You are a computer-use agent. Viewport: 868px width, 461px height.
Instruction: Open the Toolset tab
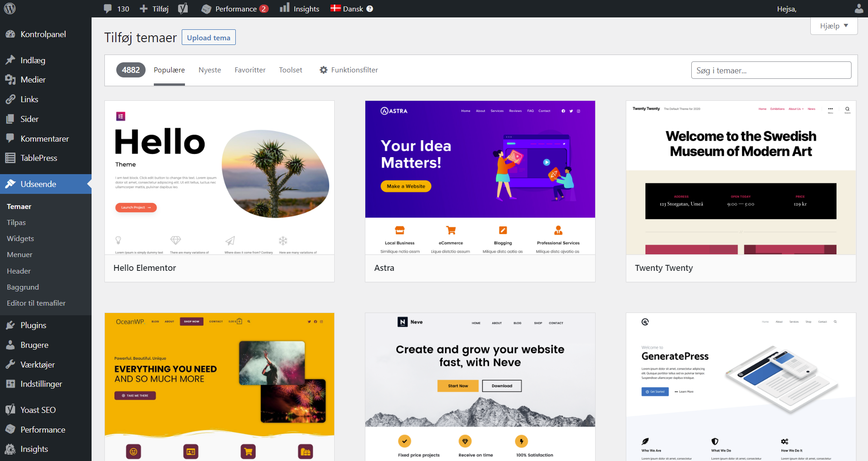[x=291, y=70]
